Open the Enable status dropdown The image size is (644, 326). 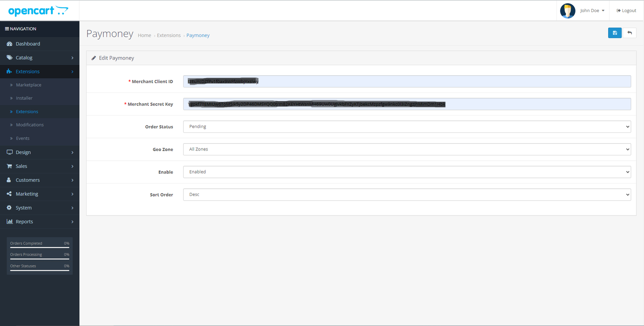coord(407,172)
